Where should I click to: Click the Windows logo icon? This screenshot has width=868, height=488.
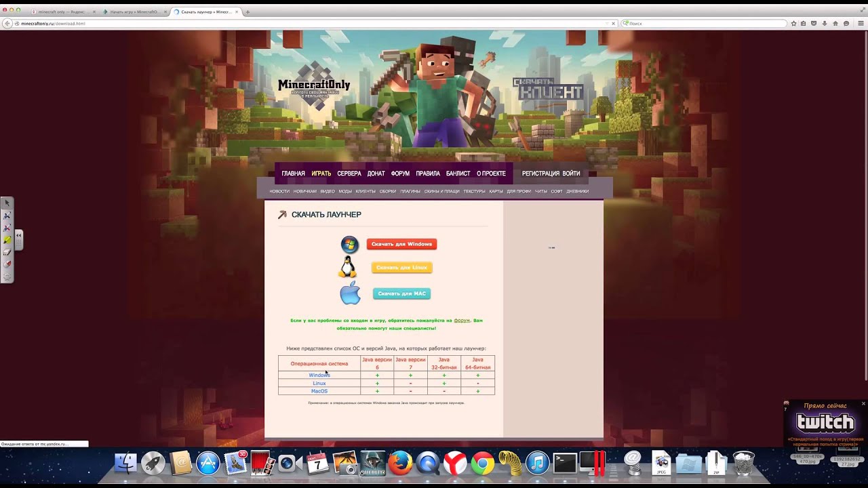350,245
